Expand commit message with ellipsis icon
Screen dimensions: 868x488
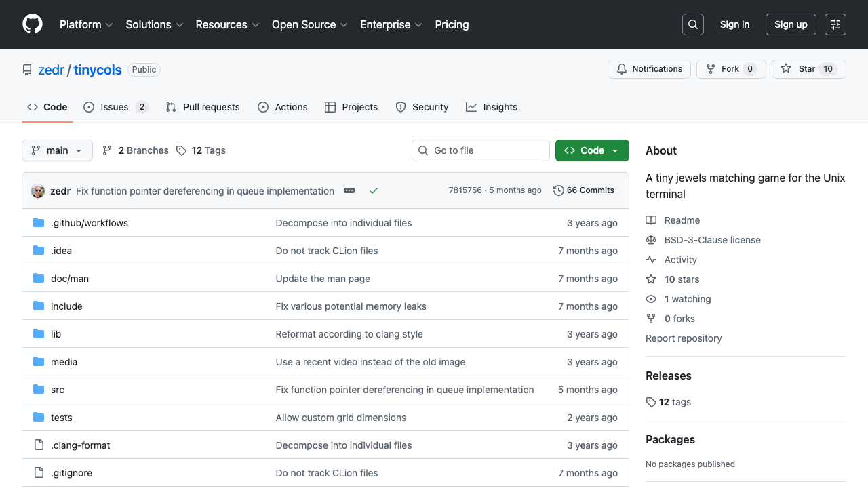pyautogui.click(x=349, y=191)
